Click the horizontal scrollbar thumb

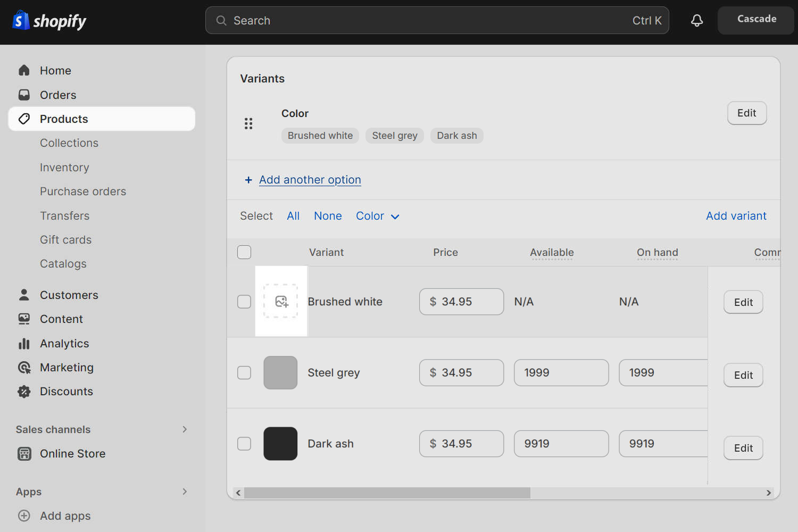pyautogui.click(x=387, y=493)
